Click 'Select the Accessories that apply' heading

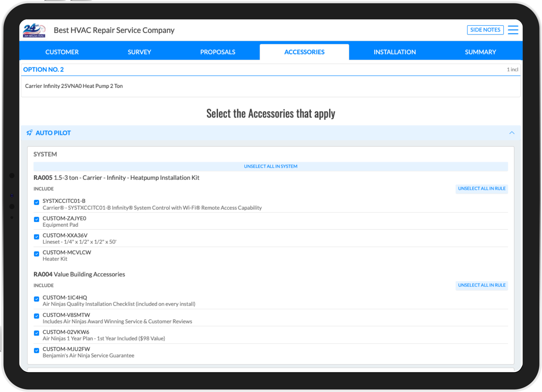coord(271,113)
